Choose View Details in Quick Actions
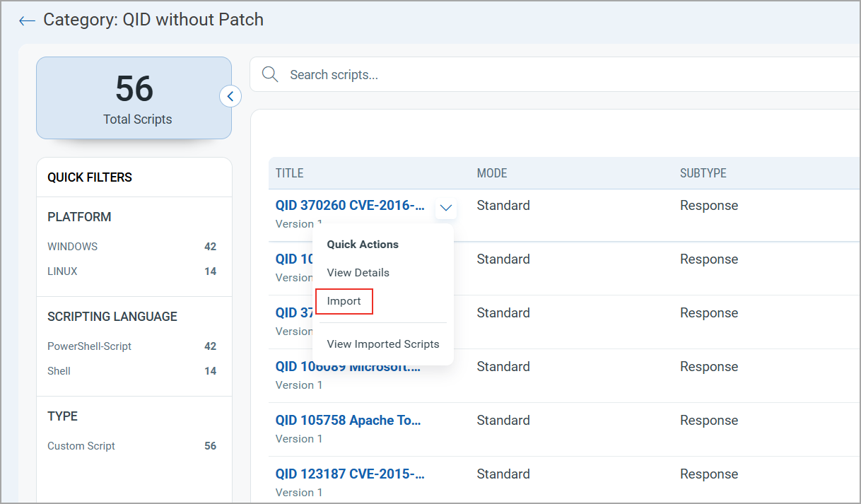 (357, 272)
